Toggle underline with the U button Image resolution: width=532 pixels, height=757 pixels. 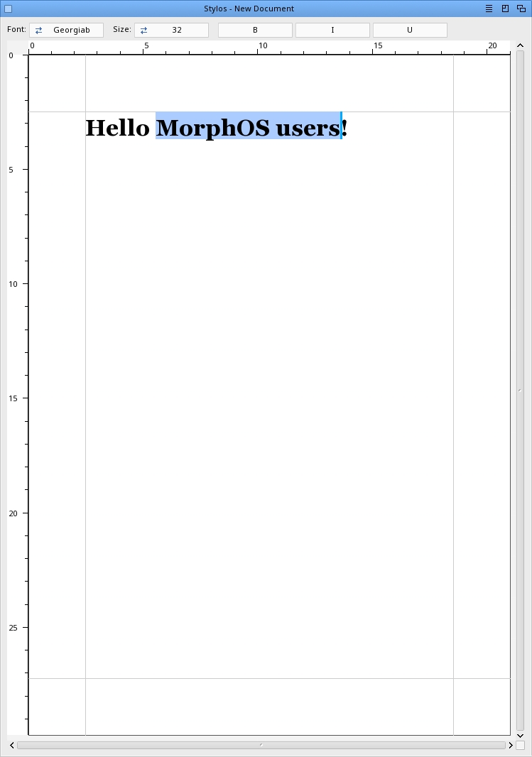click(x=410, y=30)
